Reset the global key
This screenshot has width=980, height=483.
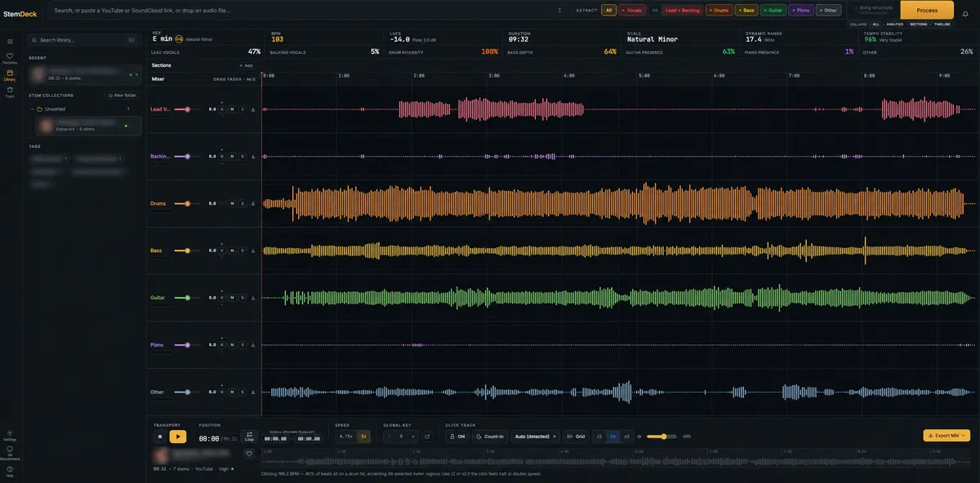[x=426, y=436]
